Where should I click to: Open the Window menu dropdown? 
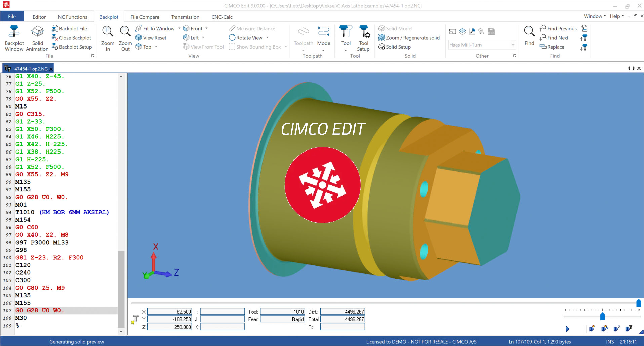coord(595,16)
